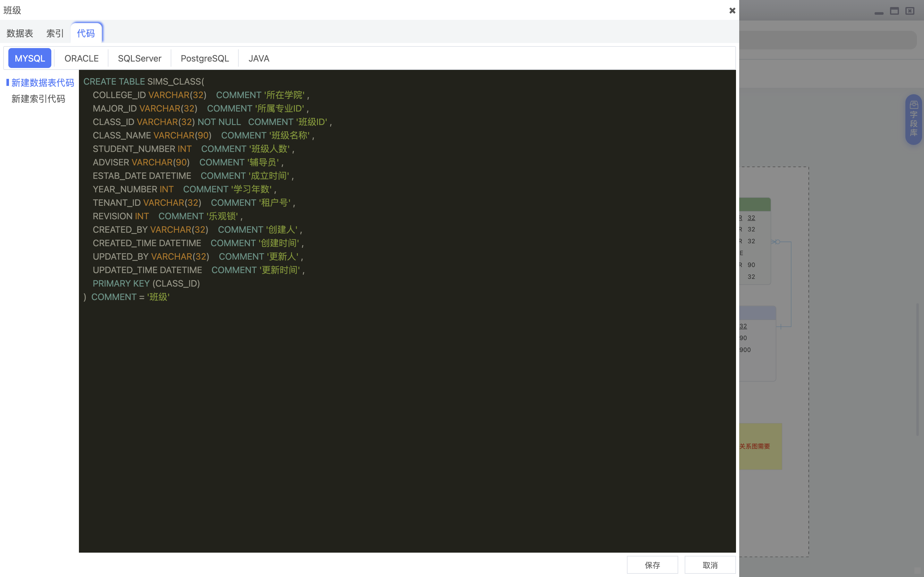Cancel the dialog using 取消
Screen dimensions: 924x577
[710, 565]
